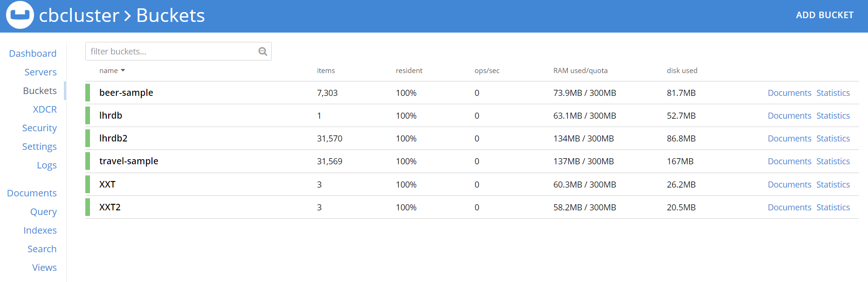The width and height of the screenshot is (868, 282).
Task: Open Documents link for beer-sample
Action: point(789,93)
